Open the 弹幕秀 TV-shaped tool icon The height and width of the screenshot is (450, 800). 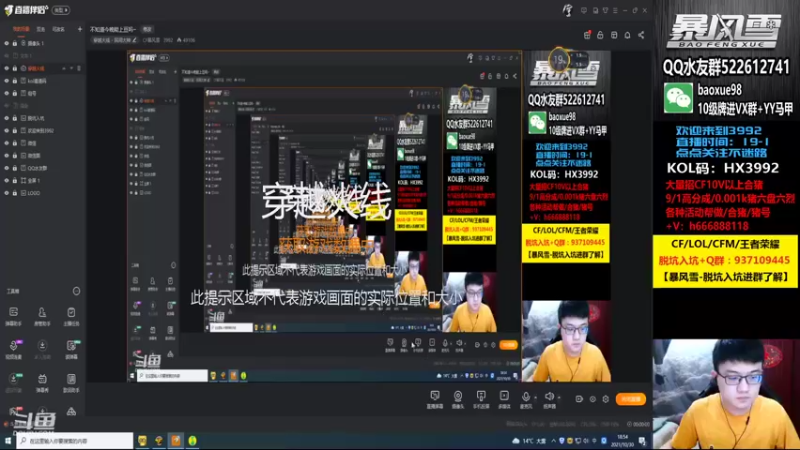click(42, 383)
